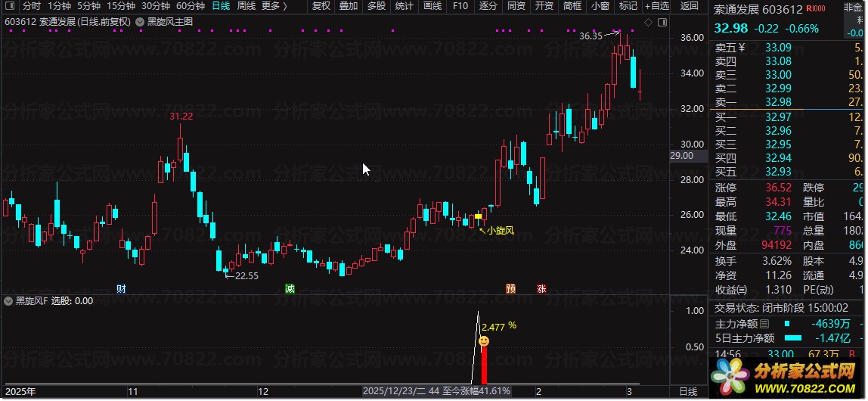Click the 返回 button

pyautogui.click(x=689, y=6)
